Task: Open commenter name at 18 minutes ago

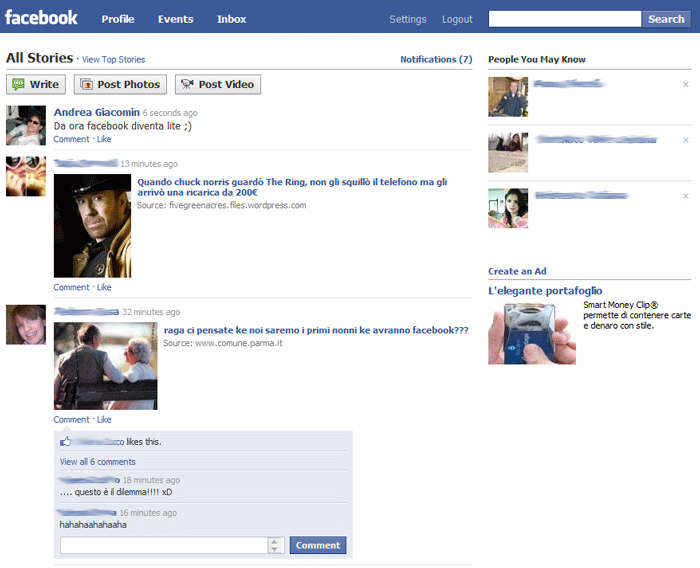Action: (x=89, y=480)
